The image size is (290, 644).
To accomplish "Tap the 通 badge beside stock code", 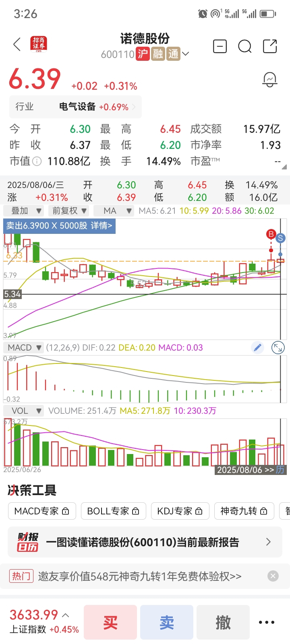I will pos(173,54).
